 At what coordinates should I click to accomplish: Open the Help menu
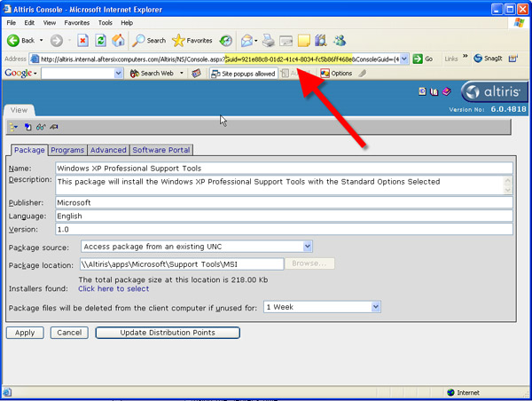(127, 23)
